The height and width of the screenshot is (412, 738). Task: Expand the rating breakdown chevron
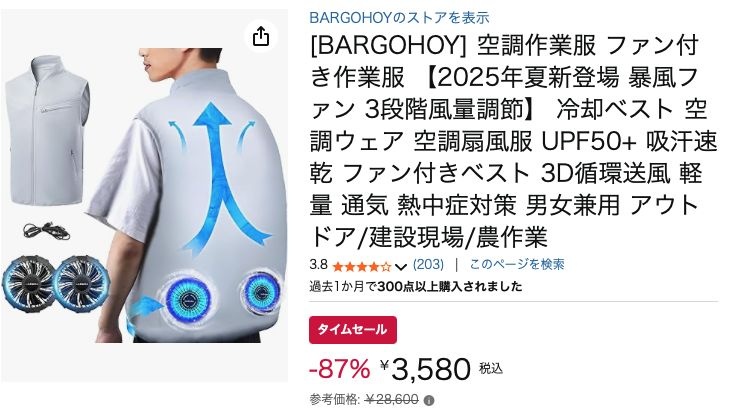(401, 267)
